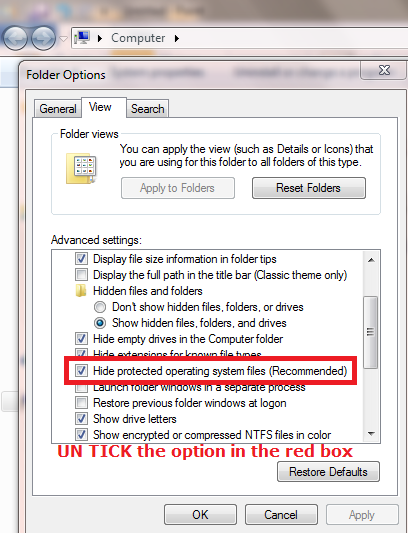Click the Forward navigation arrow button
The height and width of the screenshot is (533, 408).
tap(43, 38)
